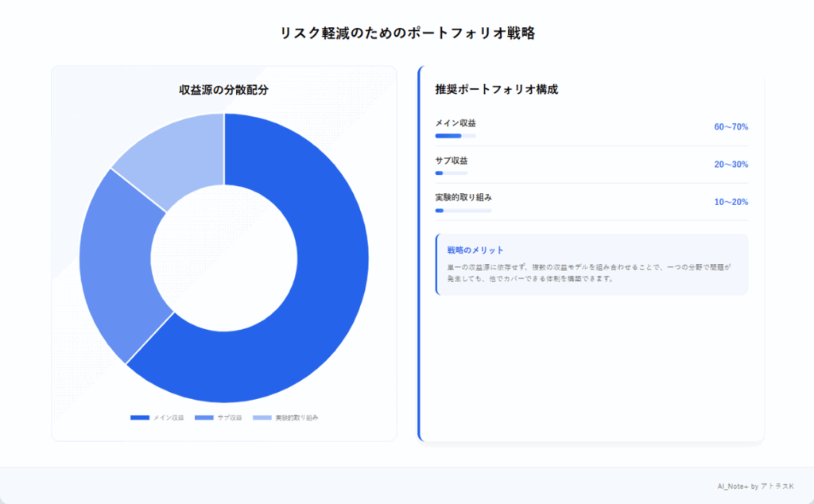Click the 60〜70% value
Viewport: 814px width, 504px height.
tap(731, 127)
